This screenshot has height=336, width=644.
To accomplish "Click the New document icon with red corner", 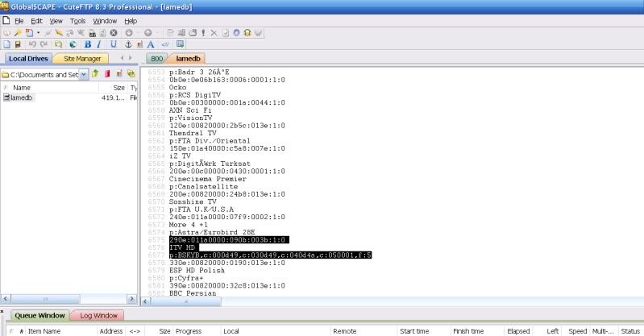I will [29, 33].
